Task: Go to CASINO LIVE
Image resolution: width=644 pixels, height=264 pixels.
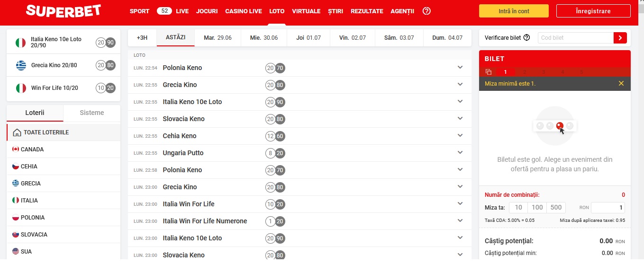Action: tap(244, 11)
